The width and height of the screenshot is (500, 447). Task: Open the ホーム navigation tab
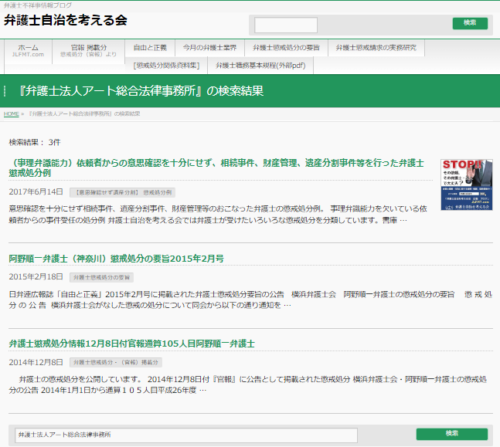click(x=28, y=51)
